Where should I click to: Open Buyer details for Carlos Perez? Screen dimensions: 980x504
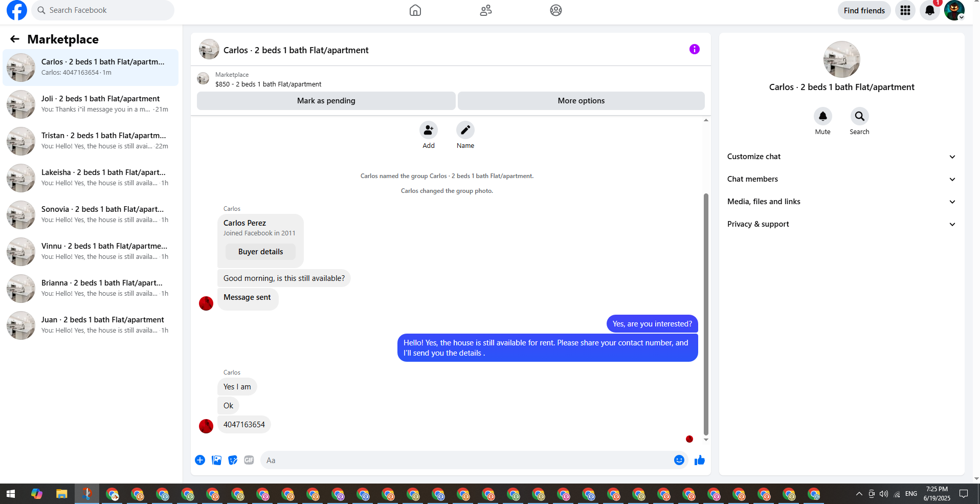pos(260,252)
